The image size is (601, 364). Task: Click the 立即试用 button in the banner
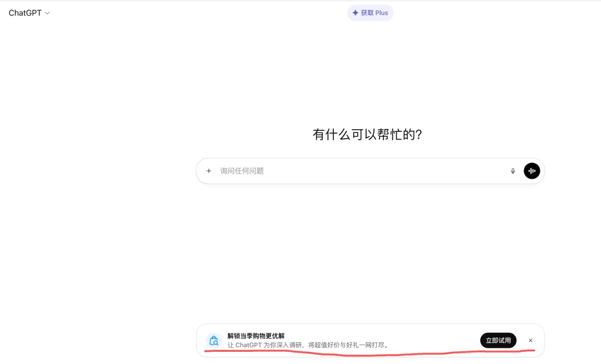tap(498, 340)
